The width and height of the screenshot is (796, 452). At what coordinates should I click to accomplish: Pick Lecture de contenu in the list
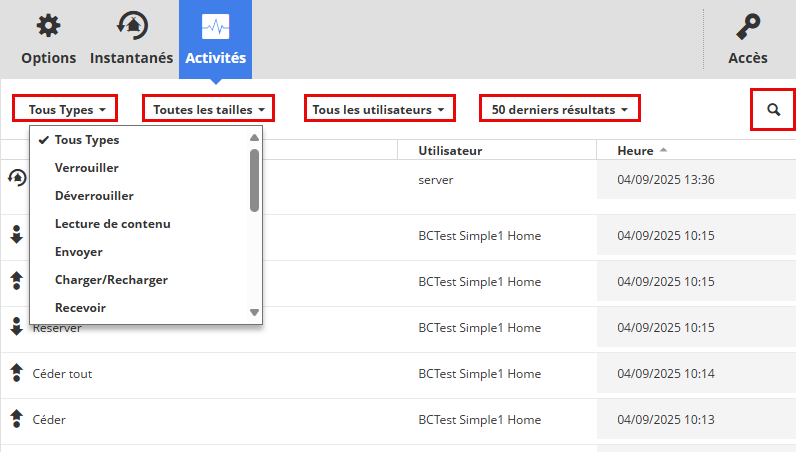pos(112,224)
